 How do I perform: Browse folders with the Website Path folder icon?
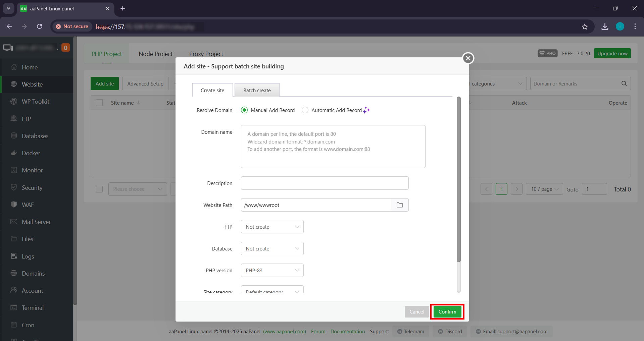pyautogui.click(x=399, y=205)
